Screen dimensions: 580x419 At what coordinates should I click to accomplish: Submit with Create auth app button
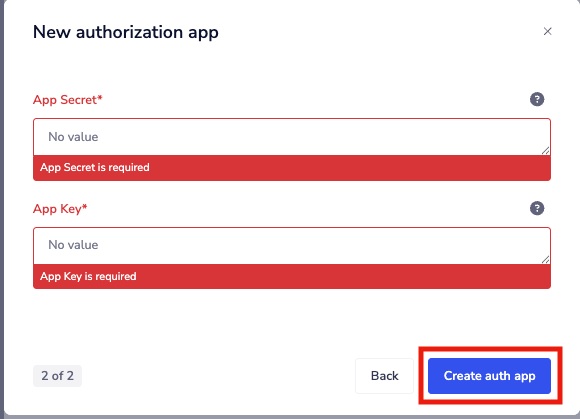[489, 376]
